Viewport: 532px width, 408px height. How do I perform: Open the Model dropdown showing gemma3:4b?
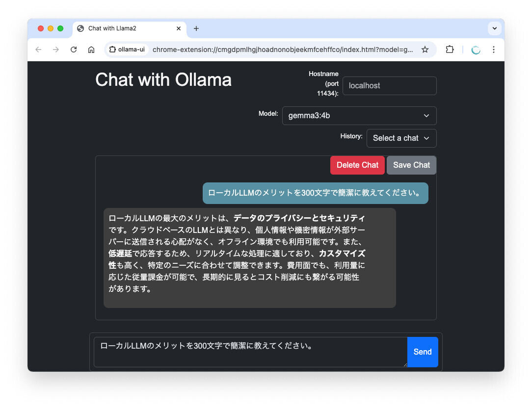(359, 116)
